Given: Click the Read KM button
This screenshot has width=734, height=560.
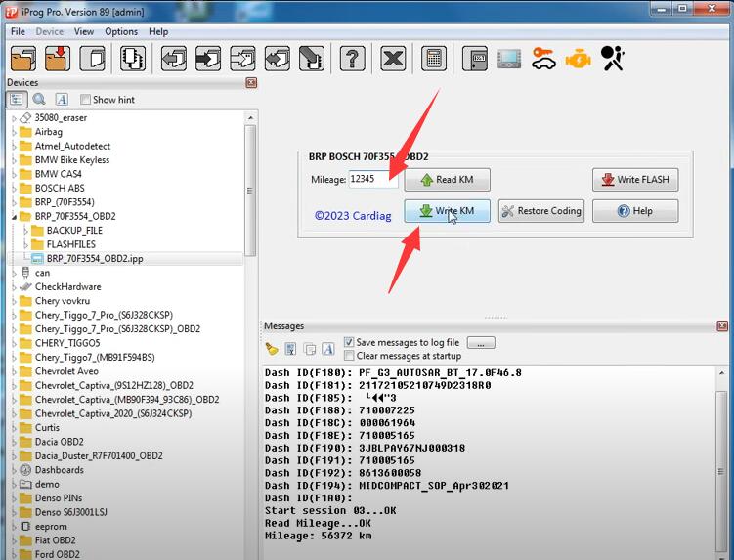Looking at the screenshot, I should coord(447,179).
